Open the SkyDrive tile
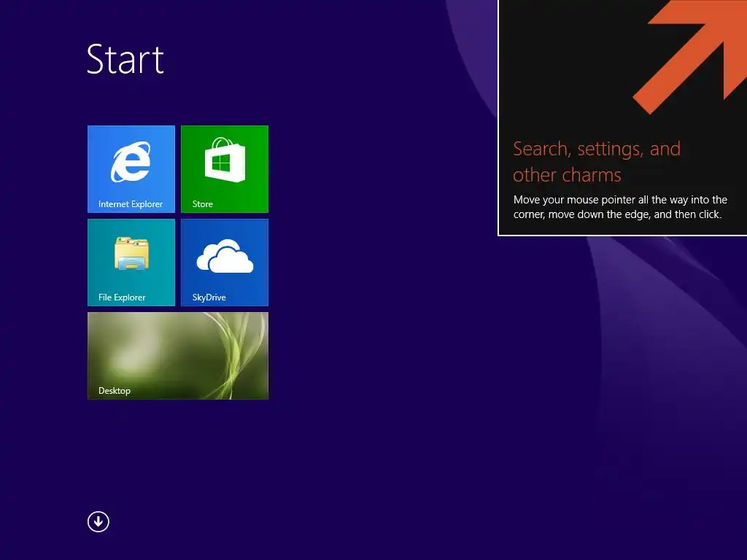747x560 pixels. pyautogui.click(x=225, y=262)
